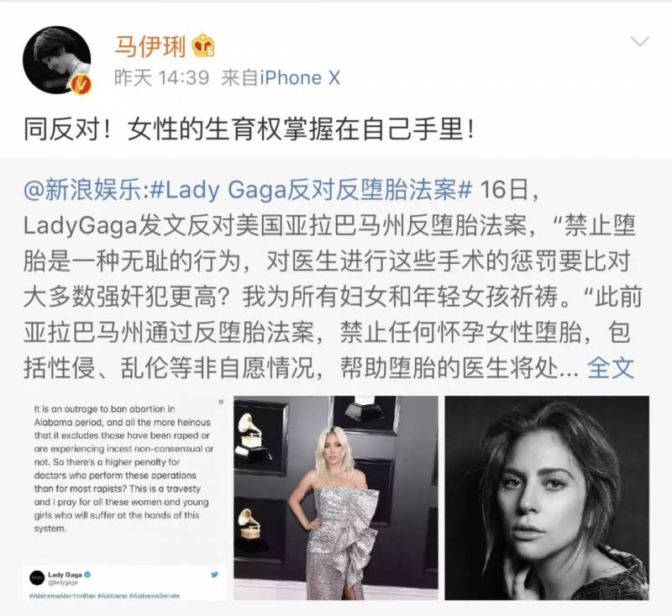
Task: Open the tweet screenshot thumbnail
Action: [x=125, y=498]
